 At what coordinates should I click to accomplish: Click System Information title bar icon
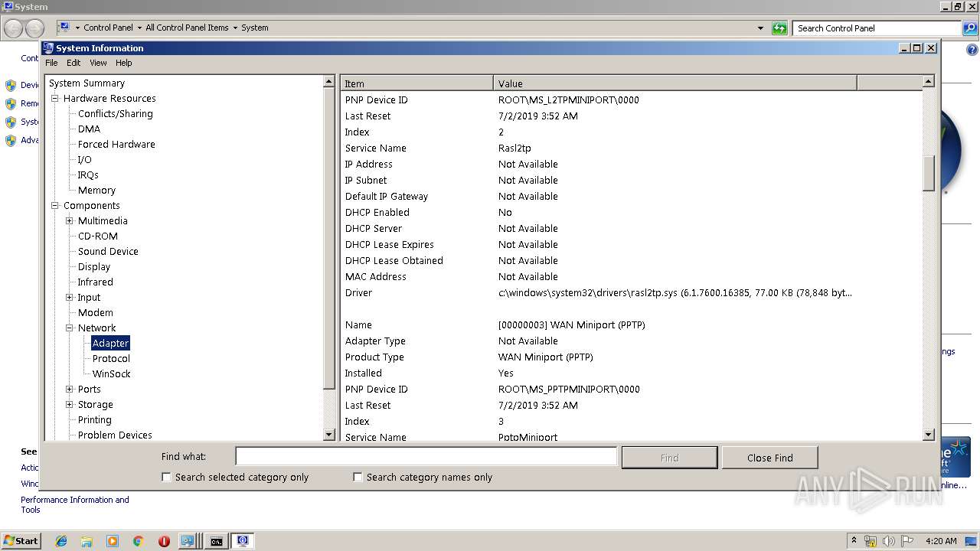pos(48,47)
